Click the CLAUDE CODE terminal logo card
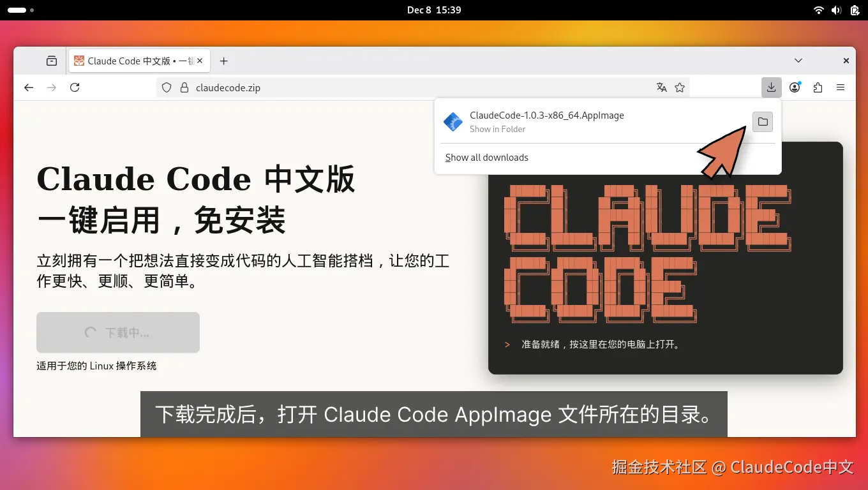The image size is (868, 490). pyautogui.click(x=665, y=258)
